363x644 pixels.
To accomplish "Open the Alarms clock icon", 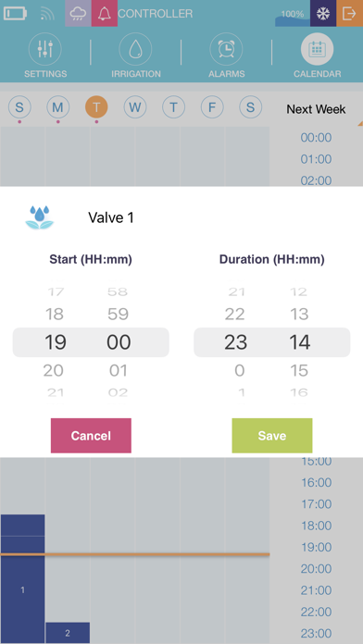I will tap(226, 49).
